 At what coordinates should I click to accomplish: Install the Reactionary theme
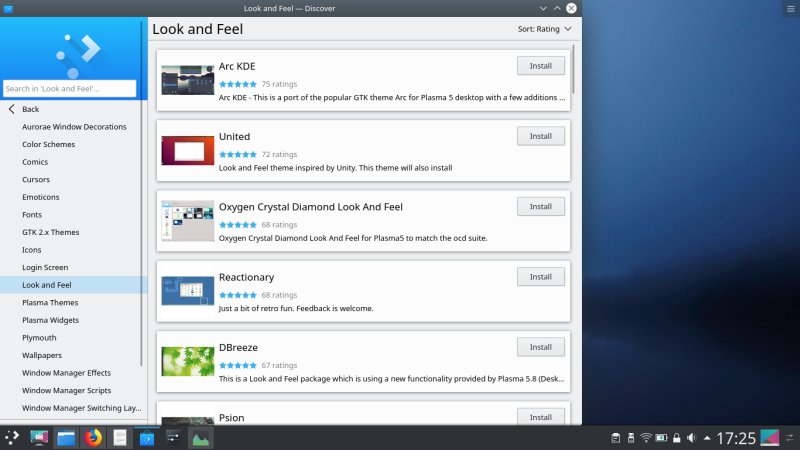[x=541, y=277]
